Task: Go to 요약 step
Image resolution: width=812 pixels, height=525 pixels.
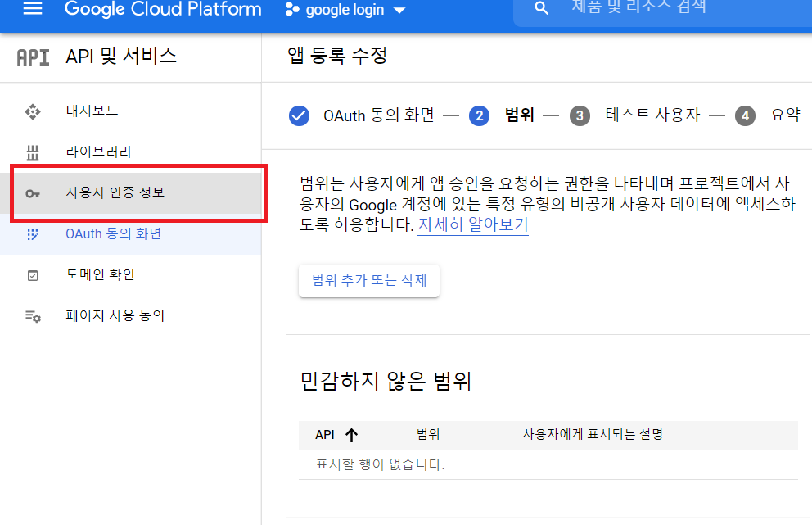Action: click(785, 115)
